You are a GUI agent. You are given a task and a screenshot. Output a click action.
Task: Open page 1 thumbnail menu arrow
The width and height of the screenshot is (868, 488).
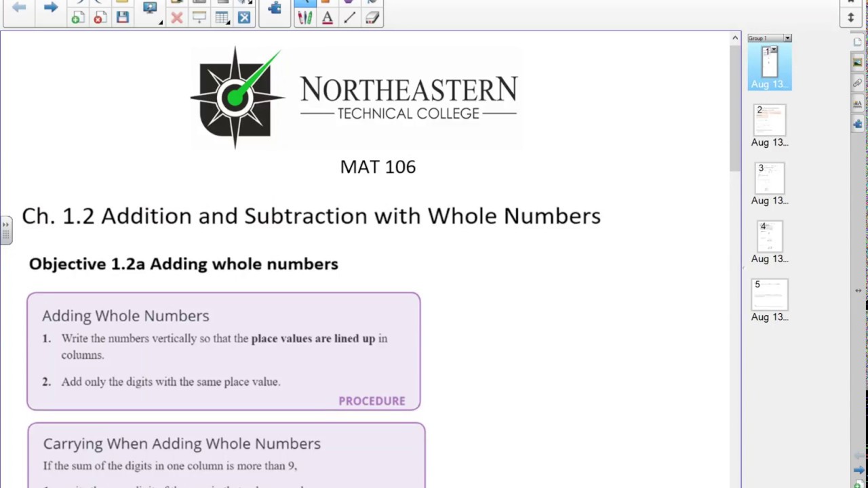click(x=774, y=50)
